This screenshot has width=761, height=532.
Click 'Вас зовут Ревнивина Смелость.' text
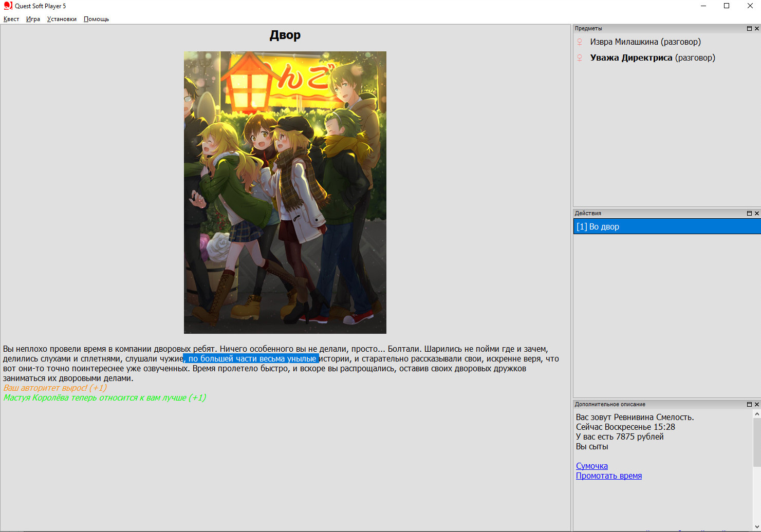point(635,417)
